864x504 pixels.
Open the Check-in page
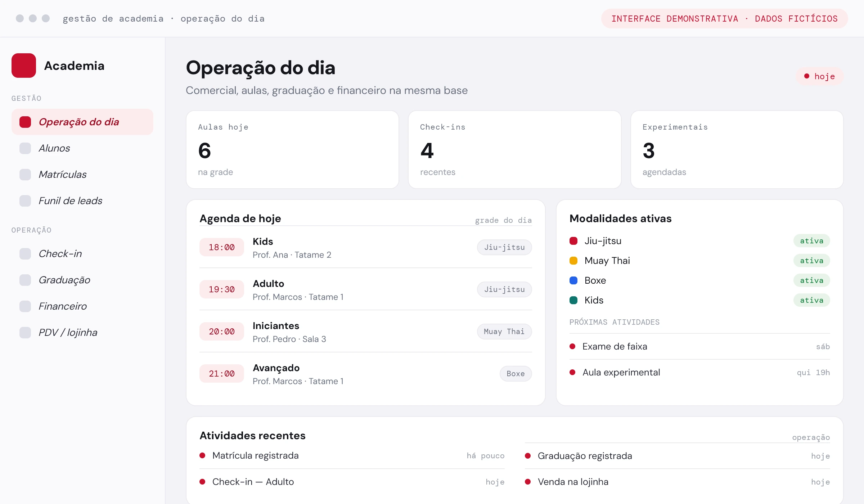pyautogui.click(x=82, y=254)
